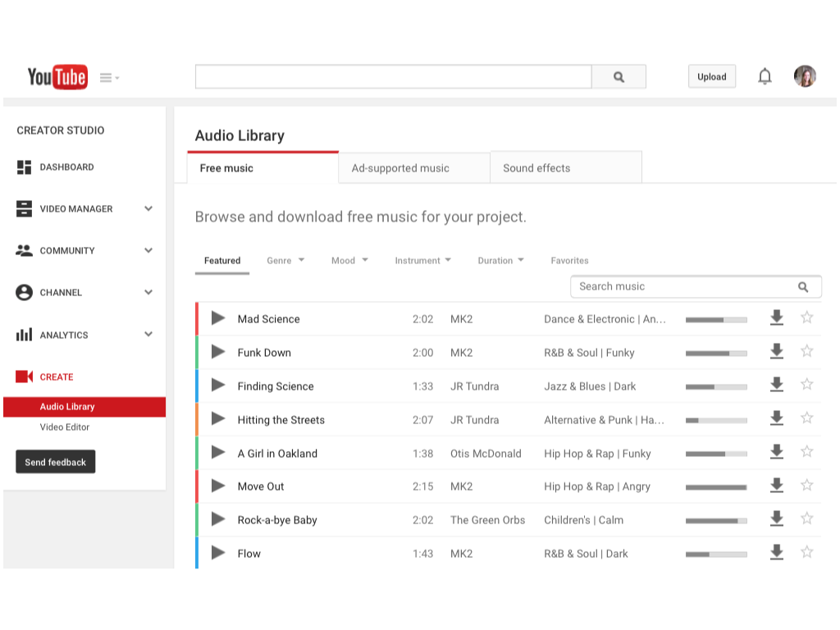Open notifications bell
This screenshot has width=840, height=630.
(765, 76)
